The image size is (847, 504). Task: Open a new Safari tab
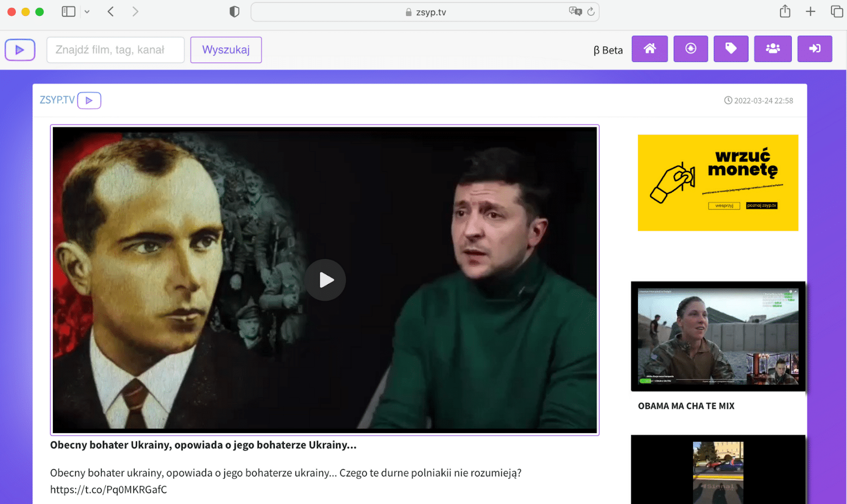pyautogui.click(x=810, y=12)
